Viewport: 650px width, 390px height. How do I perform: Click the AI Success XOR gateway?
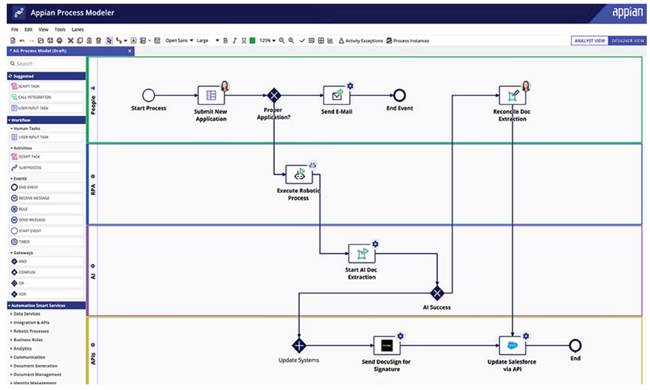pos(437,293)
